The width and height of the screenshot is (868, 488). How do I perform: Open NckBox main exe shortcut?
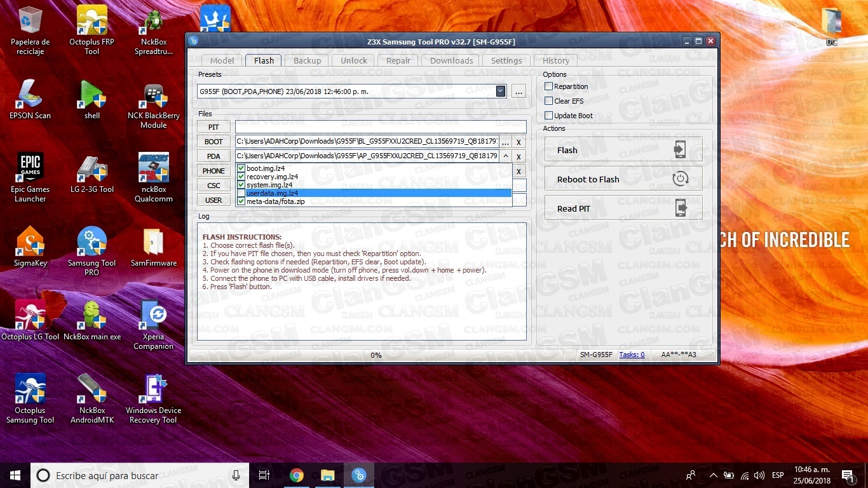pyautogui.click(x=92, y=320)
